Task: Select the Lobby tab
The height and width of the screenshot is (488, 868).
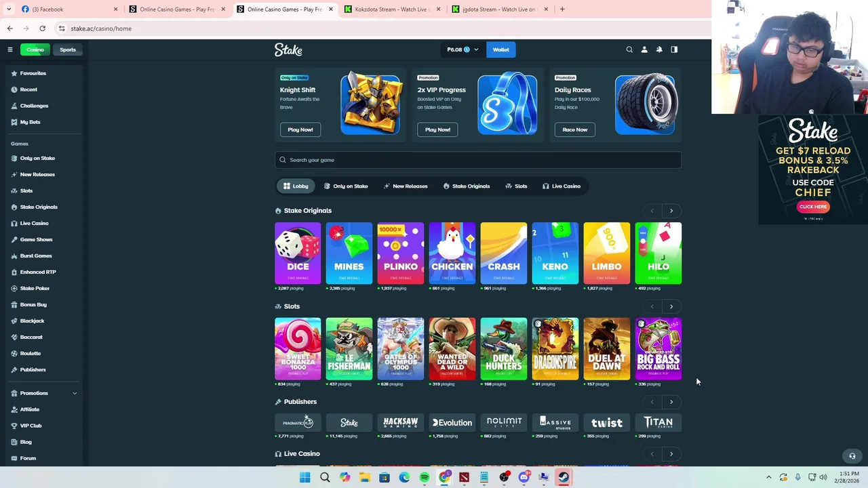Action: [x=296, y=186]
